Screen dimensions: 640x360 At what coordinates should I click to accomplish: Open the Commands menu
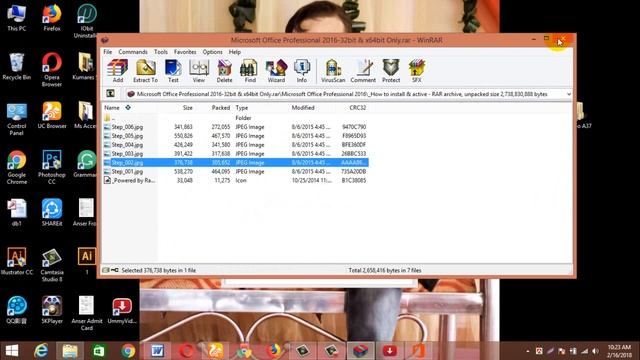click(x=133, y=52)
